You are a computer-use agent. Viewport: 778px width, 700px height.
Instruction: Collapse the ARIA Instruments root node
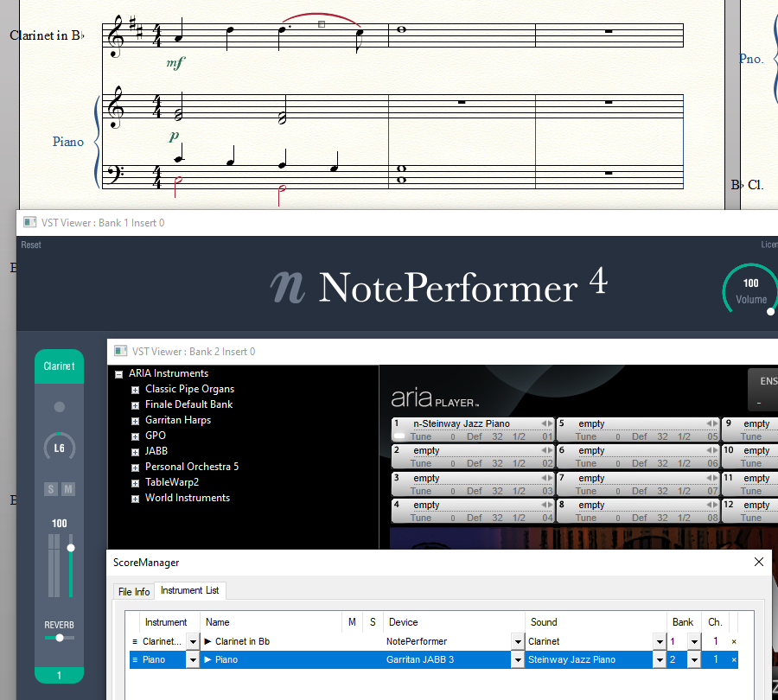118,374
